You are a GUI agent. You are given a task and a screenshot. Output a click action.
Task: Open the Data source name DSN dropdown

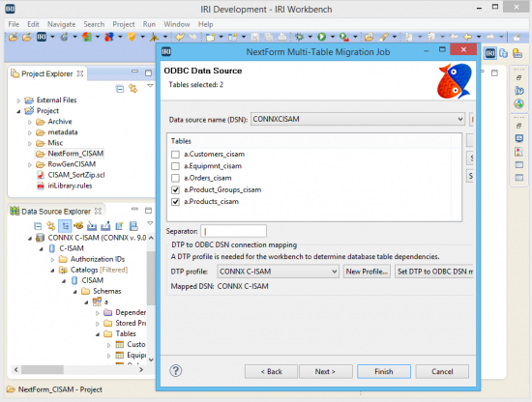[x=460, y=119]
